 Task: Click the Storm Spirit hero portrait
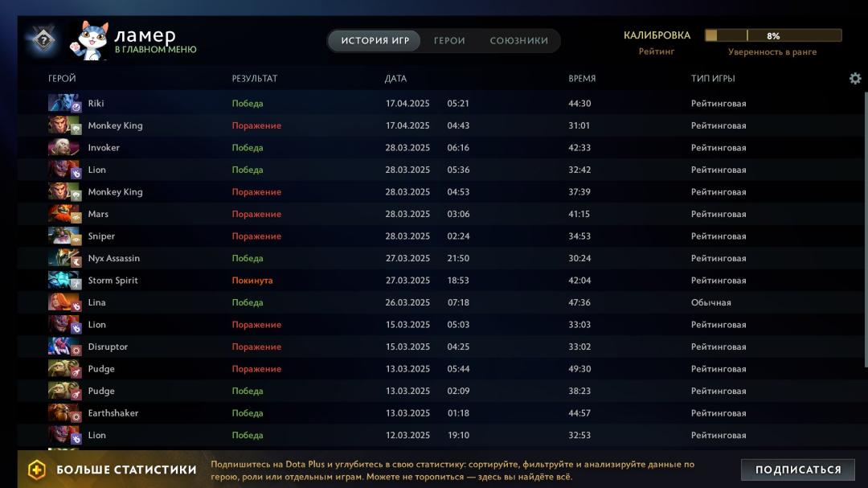(x=65, y=281)
